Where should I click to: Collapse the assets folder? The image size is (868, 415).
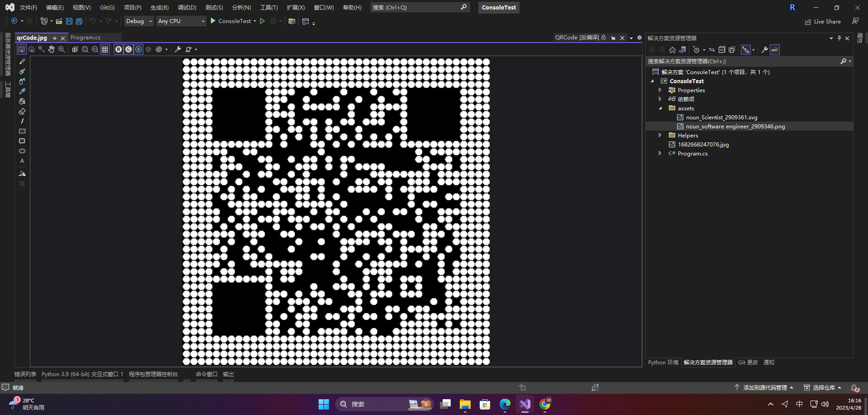point(660,108)
